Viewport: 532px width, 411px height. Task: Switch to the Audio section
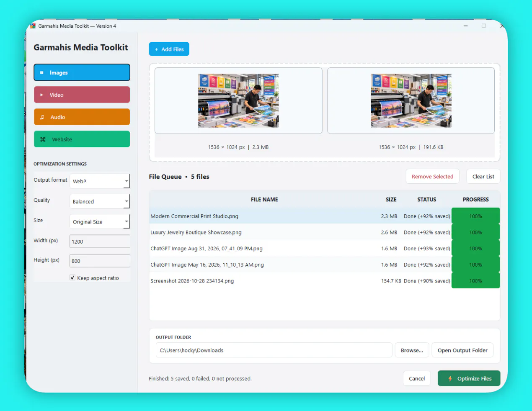point(82,117)
